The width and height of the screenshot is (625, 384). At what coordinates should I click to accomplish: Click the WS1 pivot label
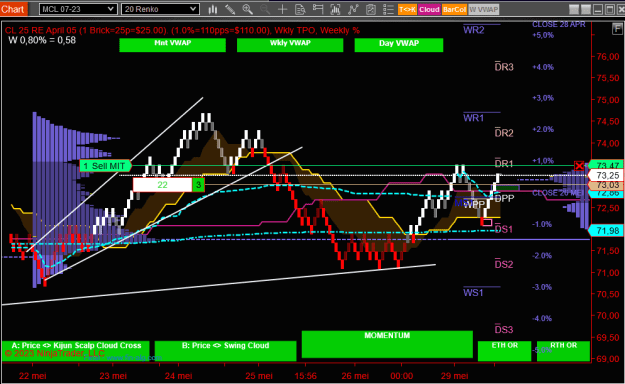[473, 293]
